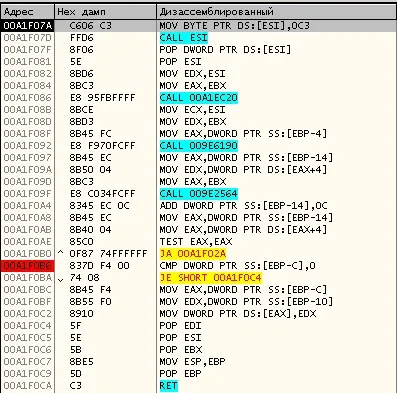The width and height of the screenshot is (397, 393).
Task: Click hex bytes 8345 EC 0C
Action: (x=99, y=206)
